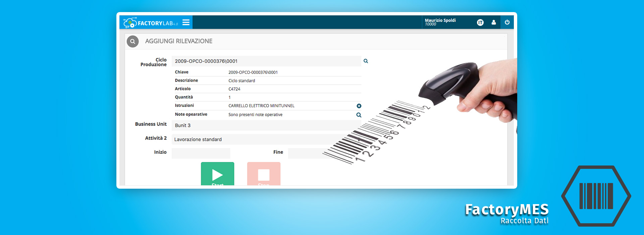Click the Descrizione value Ciclo standard
The width and height of the screenshot is (644, 235).
pyautogui.click(x=242, y=81)
